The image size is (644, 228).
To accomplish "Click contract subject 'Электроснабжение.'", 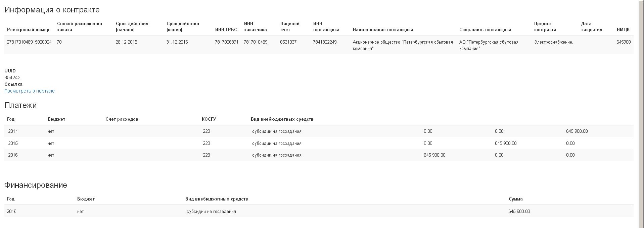I will [x=554, y=42].
